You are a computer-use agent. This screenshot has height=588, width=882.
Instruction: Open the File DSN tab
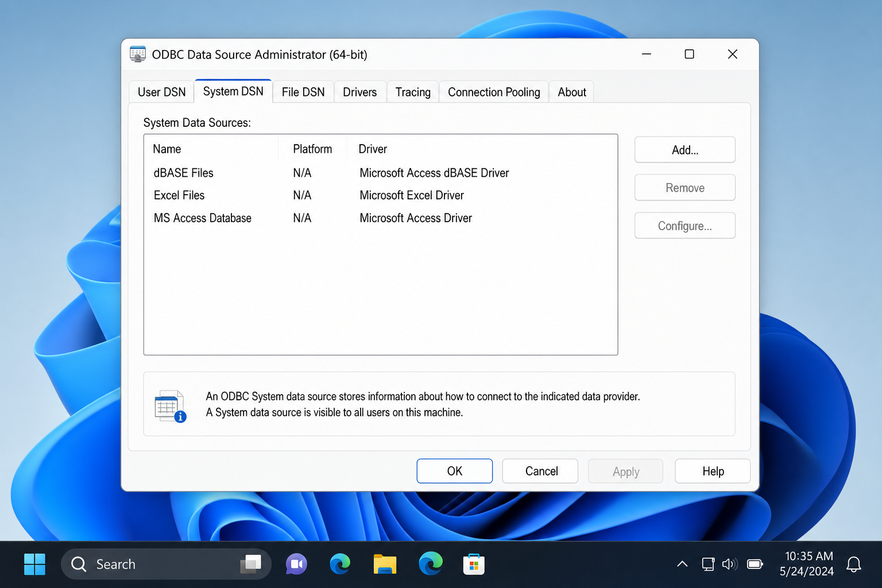[303, 92]
